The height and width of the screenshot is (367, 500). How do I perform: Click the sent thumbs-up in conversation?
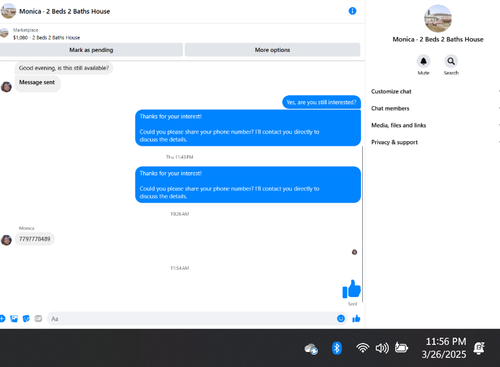[351, 289]
